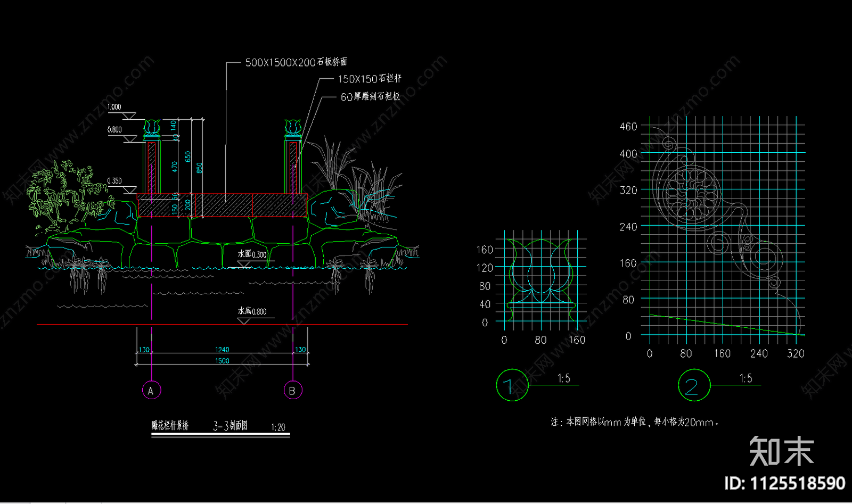The height and width of the screenshot is (504, 852).
Task: Select the detail number 2 circle marker
Action: tap(694, 386)
